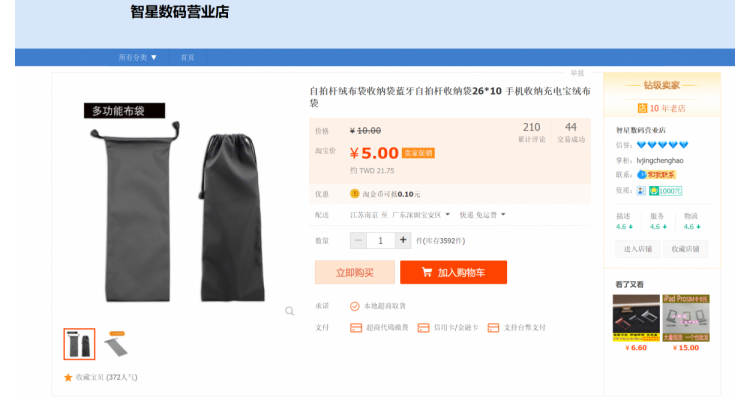This screenshot has width=750, height=400.
Task: Click the 信用卡/金融卡 card payment icon
Action: [x=423, y=327]
